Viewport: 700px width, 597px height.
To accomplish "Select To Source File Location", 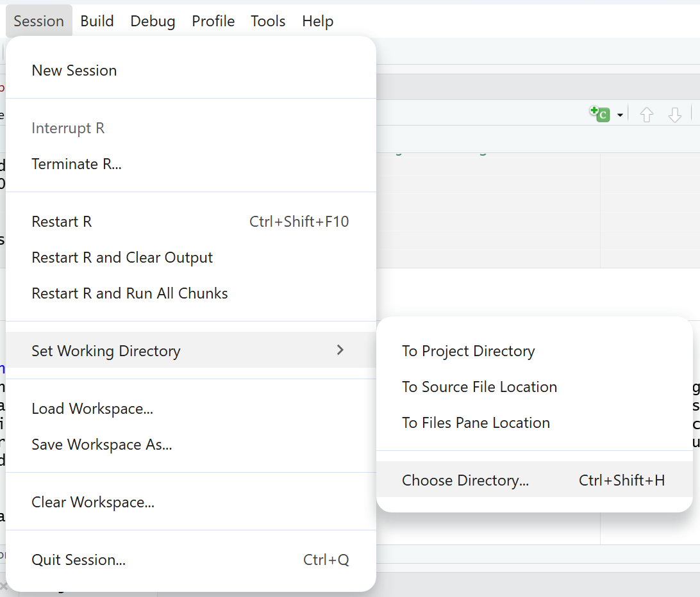I will (x=479, y=387).
